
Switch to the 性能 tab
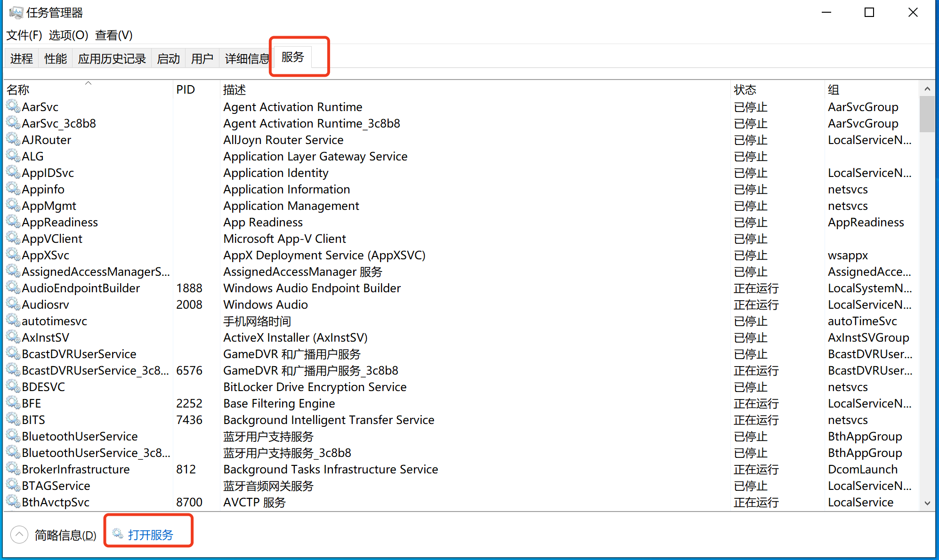[56, 59]
